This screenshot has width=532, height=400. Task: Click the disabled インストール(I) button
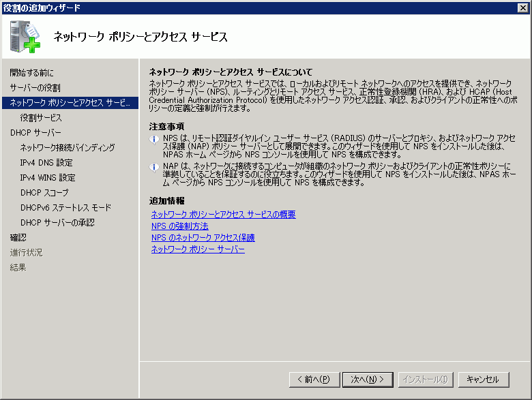point(426,380)
